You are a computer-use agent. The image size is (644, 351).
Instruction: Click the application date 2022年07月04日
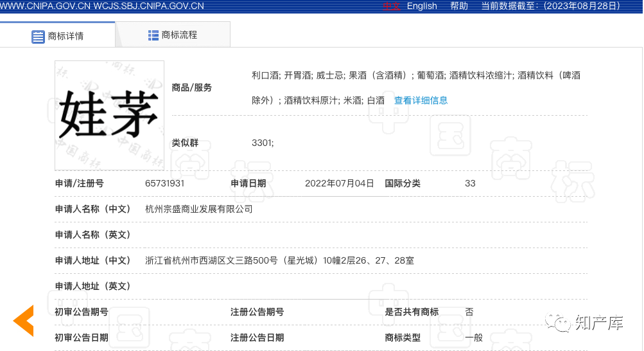click(339, 183)
